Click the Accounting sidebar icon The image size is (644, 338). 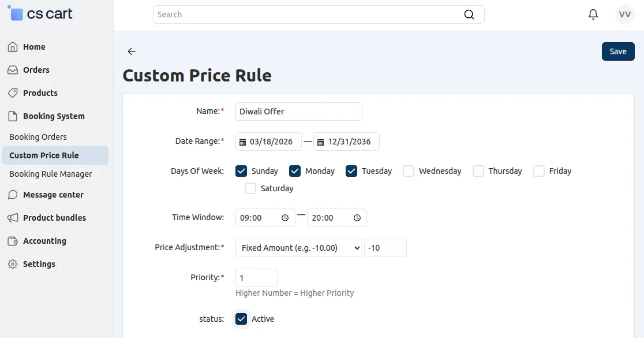[x=12, y=241]
